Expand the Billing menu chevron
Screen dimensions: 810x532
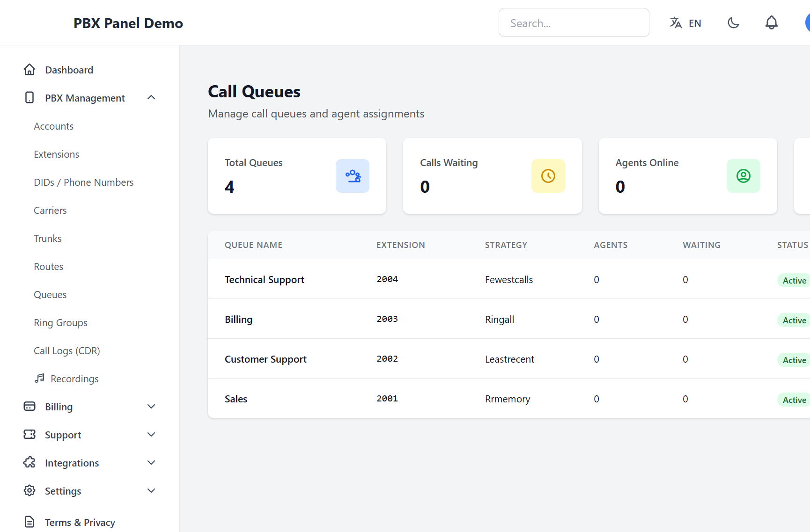point(151,406)
